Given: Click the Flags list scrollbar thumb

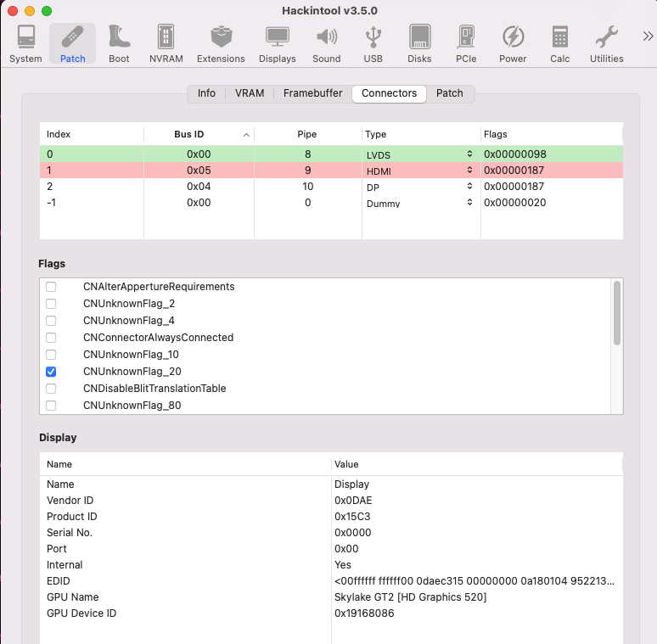Looking at the screenshot, I should 617,313.
